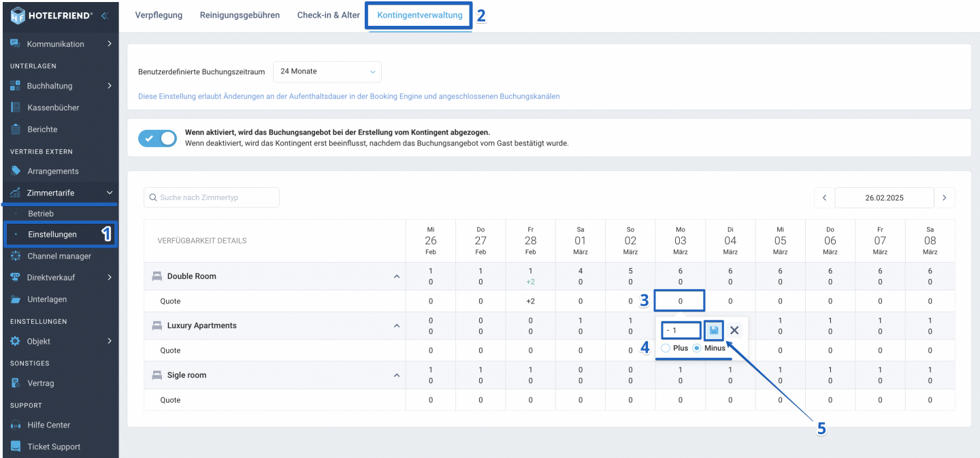Viewport: 980px width, 458px height.
Task: Select the Minus radio button
Action: pos(697,348)
